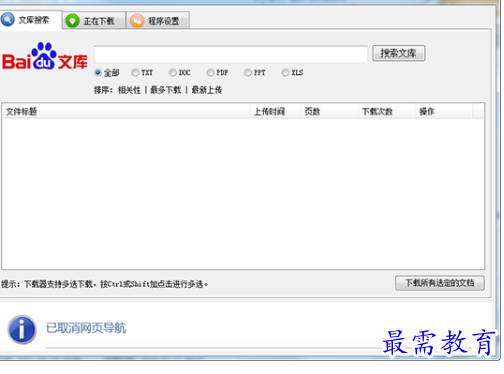Viewport: 504px width, 374px height.
Task: Click the blue info icon beside 已取消网页导航
Action: [x=22, y=329]
